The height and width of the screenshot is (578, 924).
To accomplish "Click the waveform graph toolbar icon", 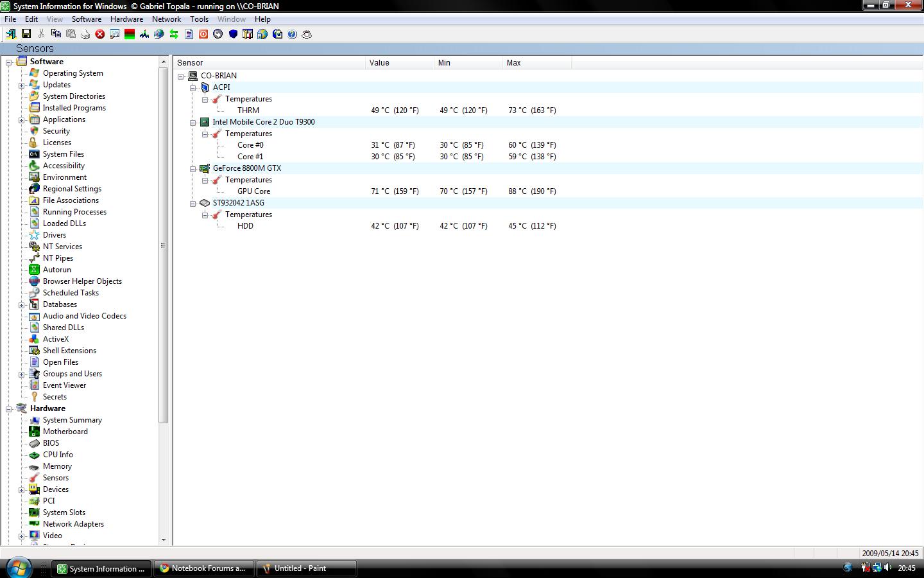I will point(144,34).
